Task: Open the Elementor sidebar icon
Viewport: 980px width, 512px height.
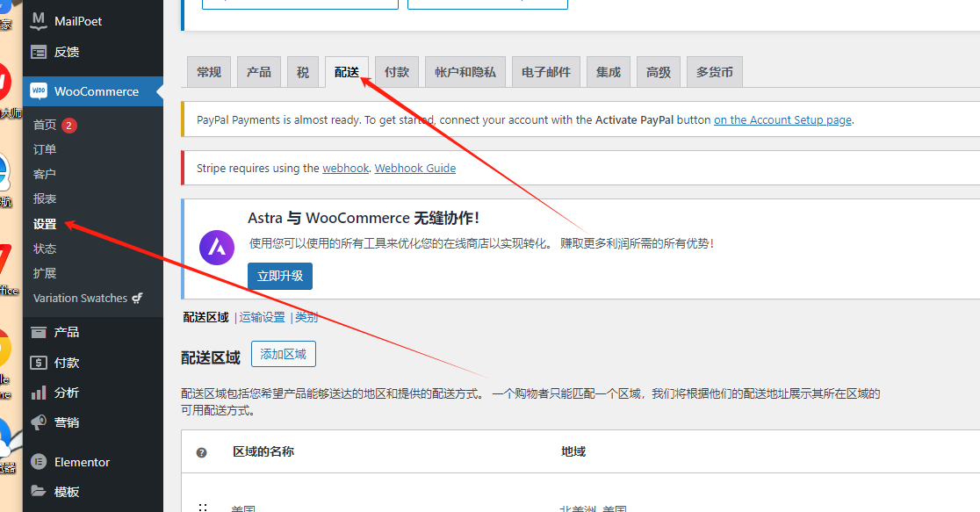Action: (x=39, y=462)
